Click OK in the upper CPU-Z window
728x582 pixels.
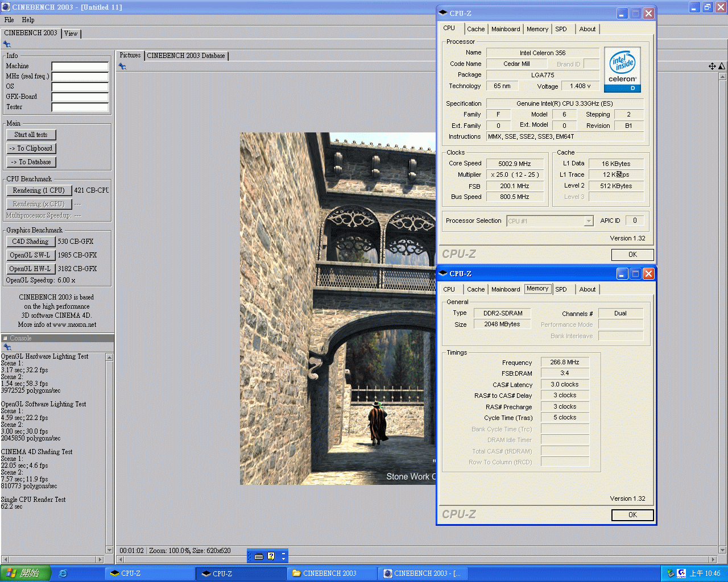(x=632, y=255)
